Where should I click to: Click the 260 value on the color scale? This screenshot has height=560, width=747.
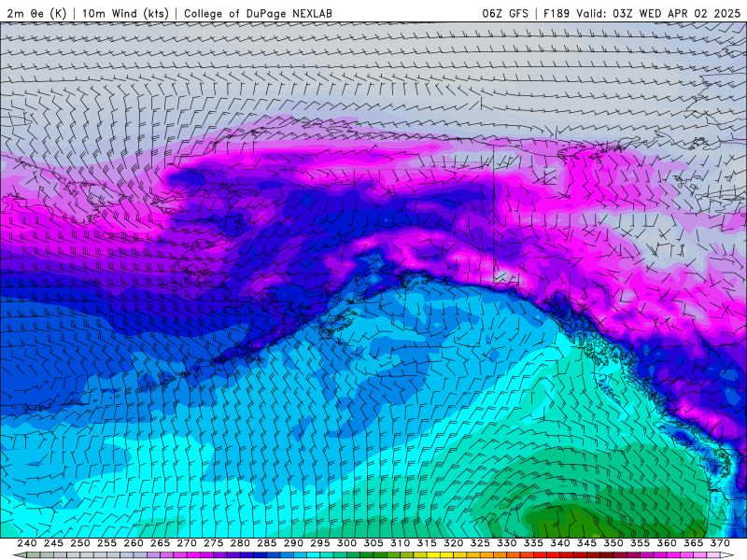click(x=134, y=543)
